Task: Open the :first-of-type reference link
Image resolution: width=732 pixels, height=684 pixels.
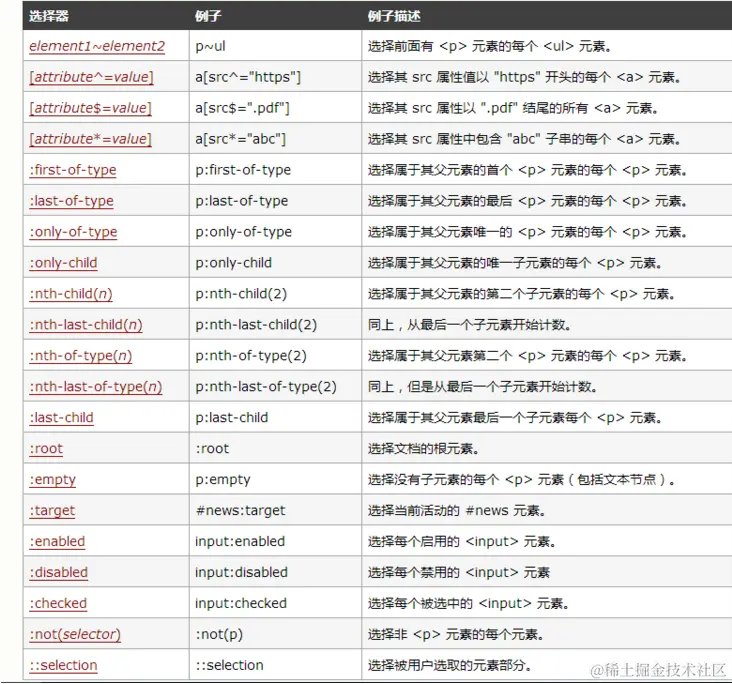Action: [x=73, y=170]
